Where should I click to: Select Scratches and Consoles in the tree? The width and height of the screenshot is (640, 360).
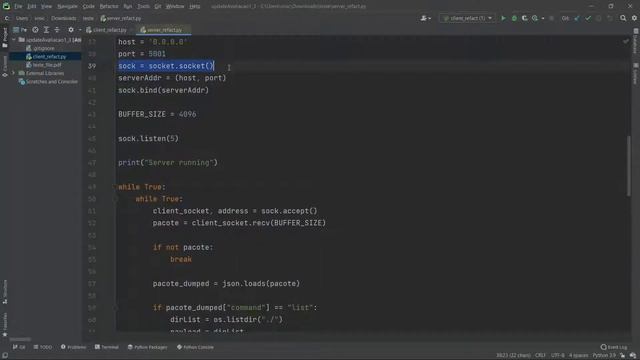click(x=48, y=82)
